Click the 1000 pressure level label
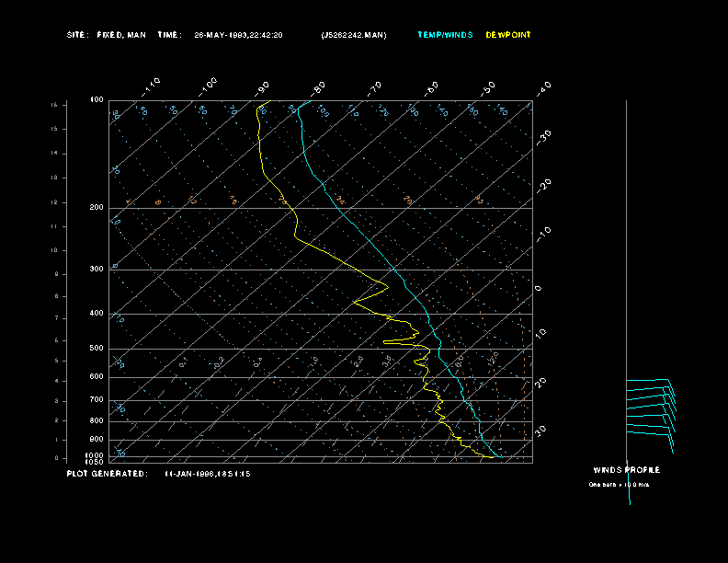 95,455
